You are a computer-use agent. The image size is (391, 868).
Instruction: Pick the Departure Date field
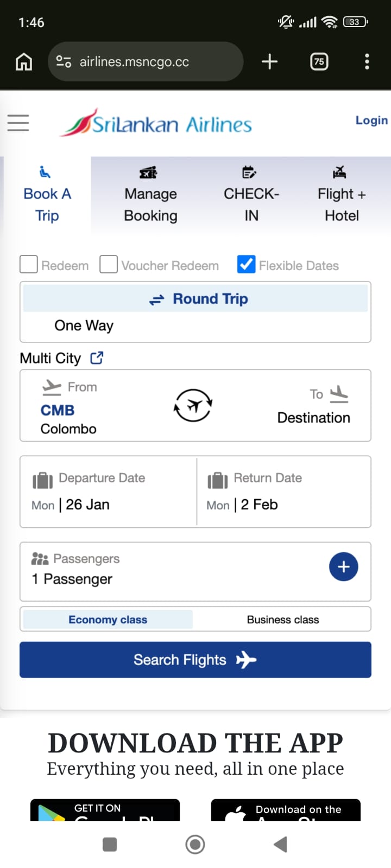pyautogui.click(x=109, y=492)
